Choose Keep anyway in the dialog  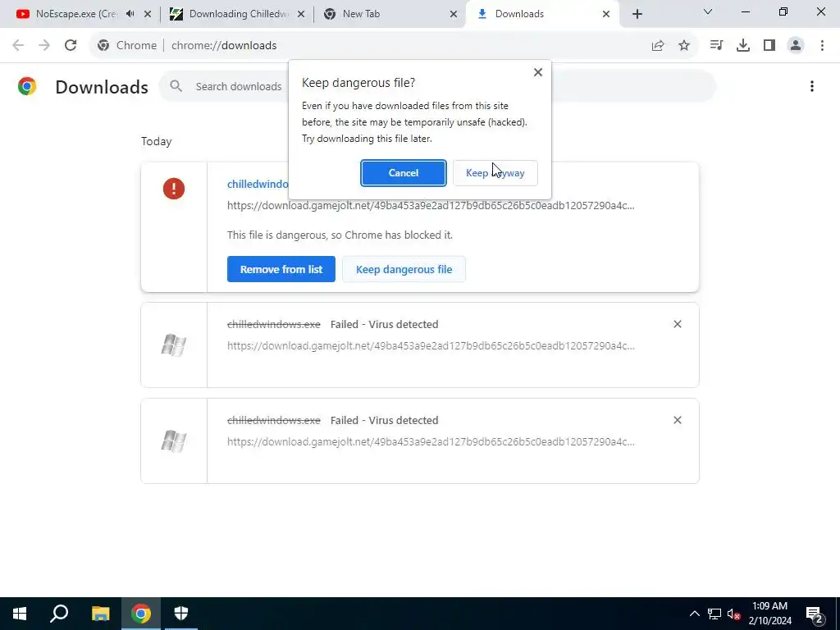pos(495,173)
